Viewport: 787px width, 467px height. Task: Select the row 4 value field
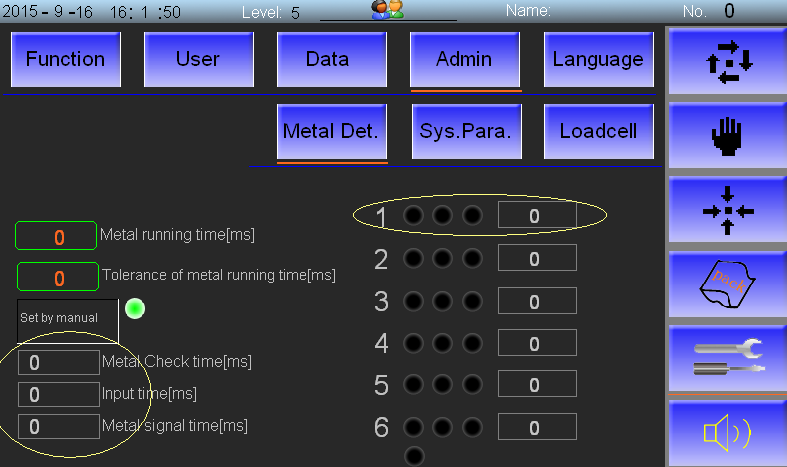click(536, 343)
